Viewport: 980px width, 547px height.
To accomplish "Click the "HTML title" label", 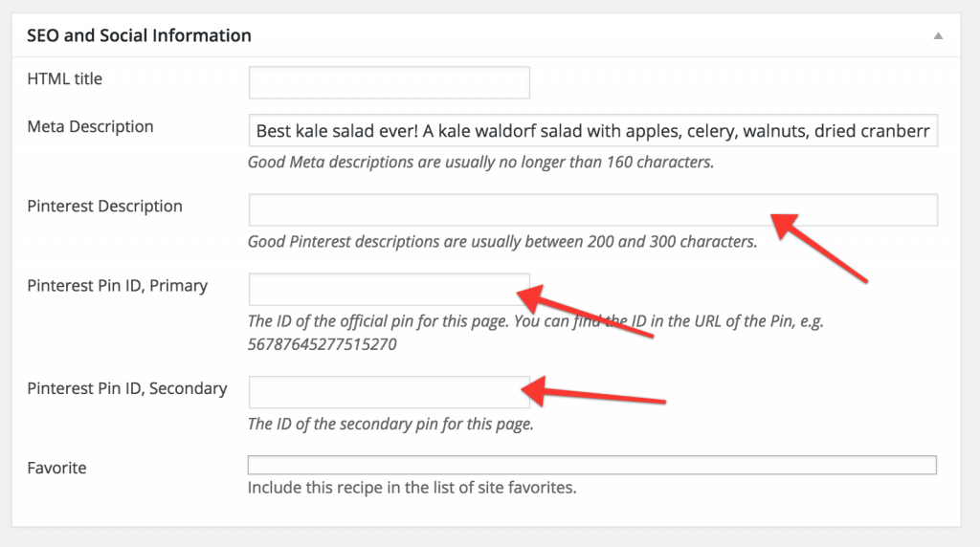I will 64,79.
